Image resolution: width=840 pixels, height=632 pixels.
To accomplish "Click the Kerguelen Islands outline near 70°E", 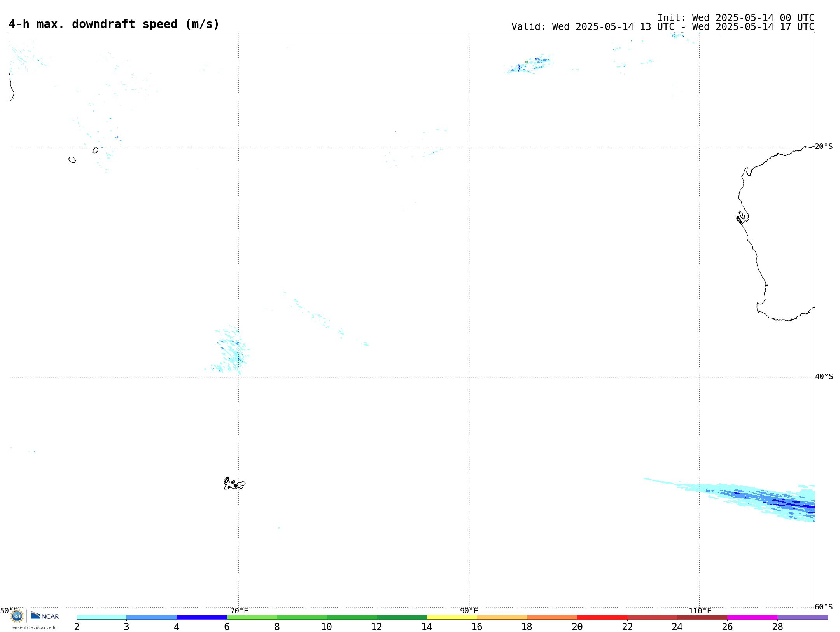I will [234, 484].
